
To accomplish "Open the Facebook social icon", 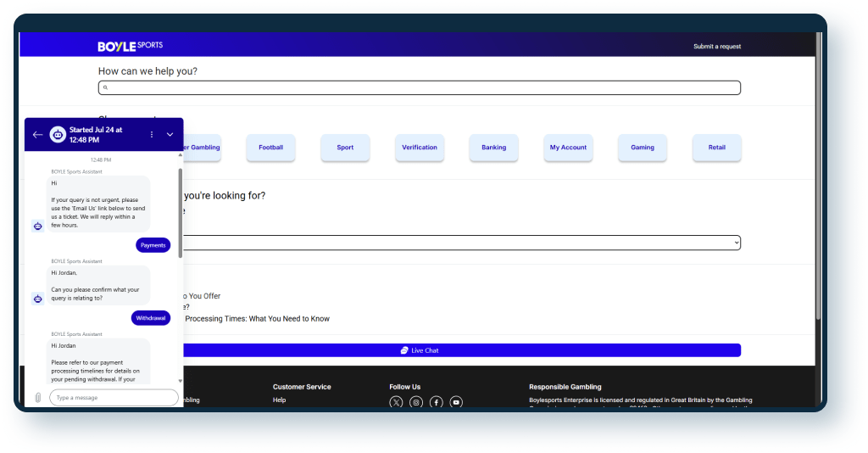I will (436, 402).
